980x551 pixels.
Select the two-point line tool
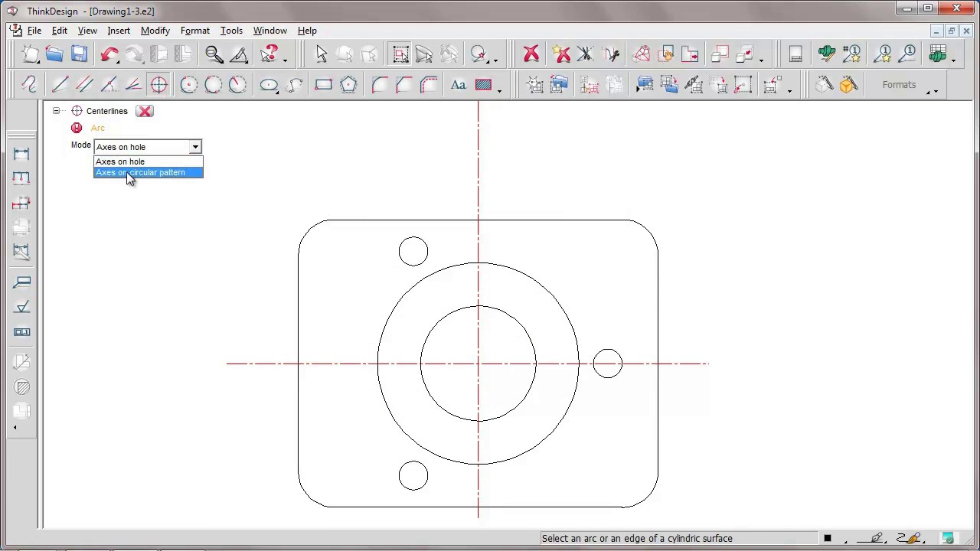(59, 84)
